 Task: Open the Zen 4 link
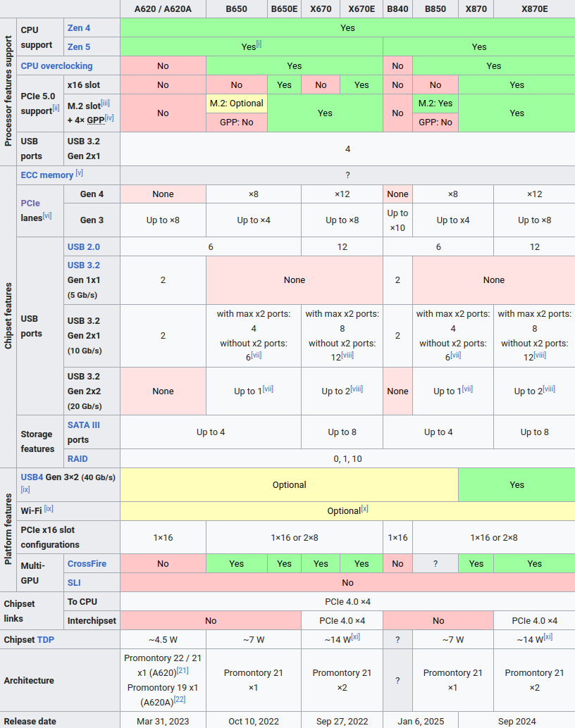click(x=78, y=28)
